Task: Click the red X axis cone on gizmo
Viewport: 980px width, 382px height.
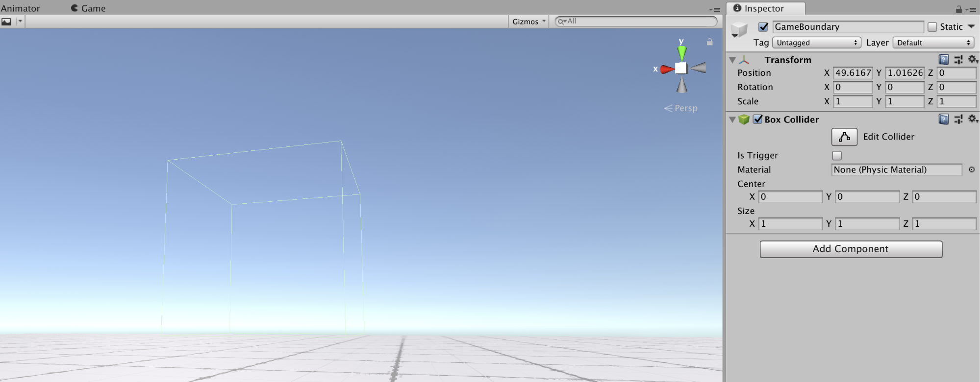Action: [x=667, y=69]
